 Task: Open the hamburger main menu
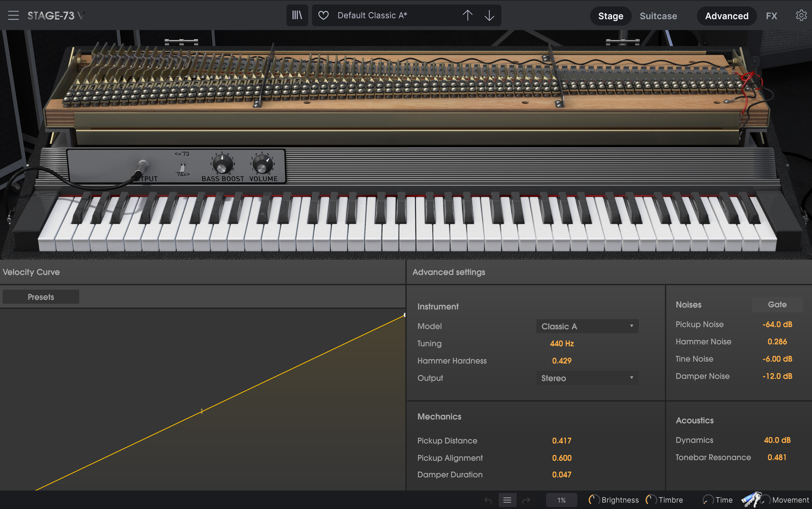13,15
